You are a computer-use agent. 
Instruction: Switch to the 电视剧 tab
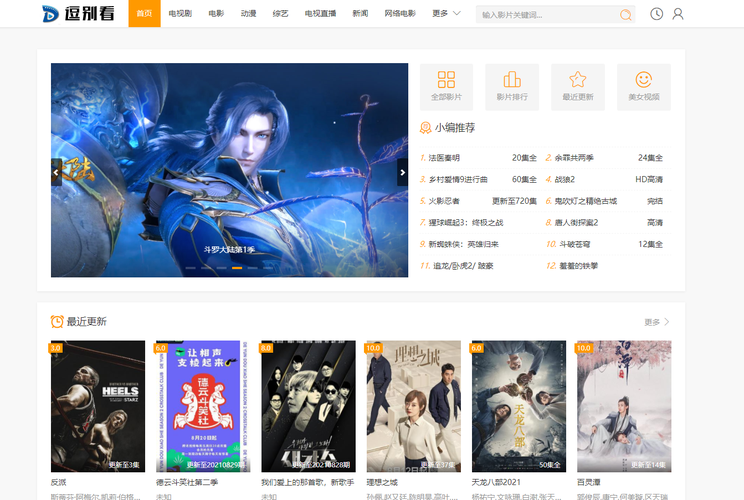180,14
